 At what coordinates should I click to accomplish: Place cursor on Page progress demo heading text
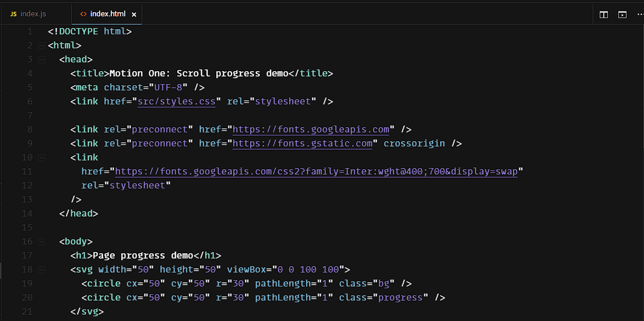pyautogui.click(x=143, y=256)
